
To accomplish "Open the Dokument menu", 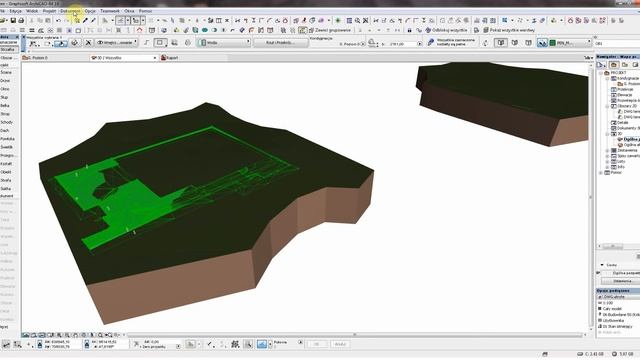I will point(70,11).
